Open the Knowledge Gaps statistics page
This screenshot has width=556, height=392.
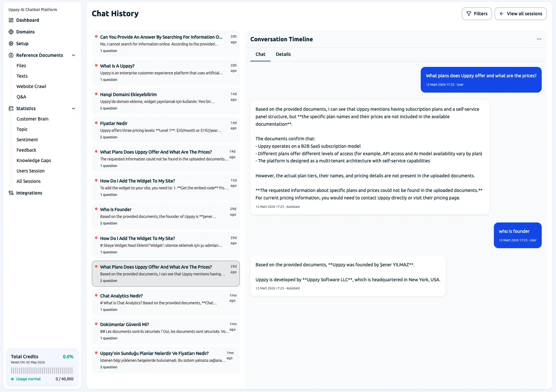point(34,160)
